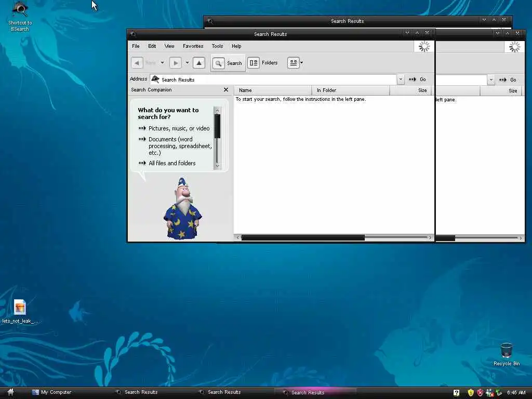This screenshot has width=532, height=399.
Task: Open the Forward history dropdown arrow
Action: (187, 63)
